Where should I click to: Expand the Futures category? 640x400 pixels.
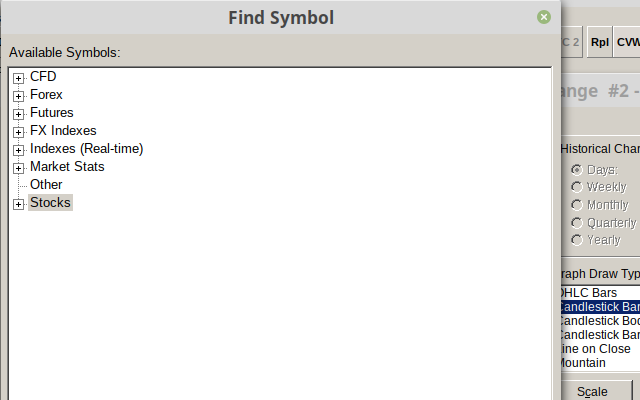pyautogui.click(x=18, y=114)
